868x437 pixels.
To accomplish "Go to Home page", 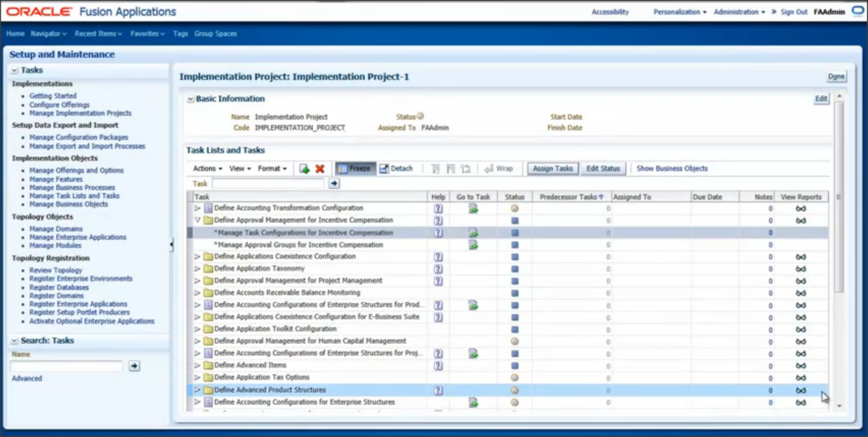I will tap(16, 33).
